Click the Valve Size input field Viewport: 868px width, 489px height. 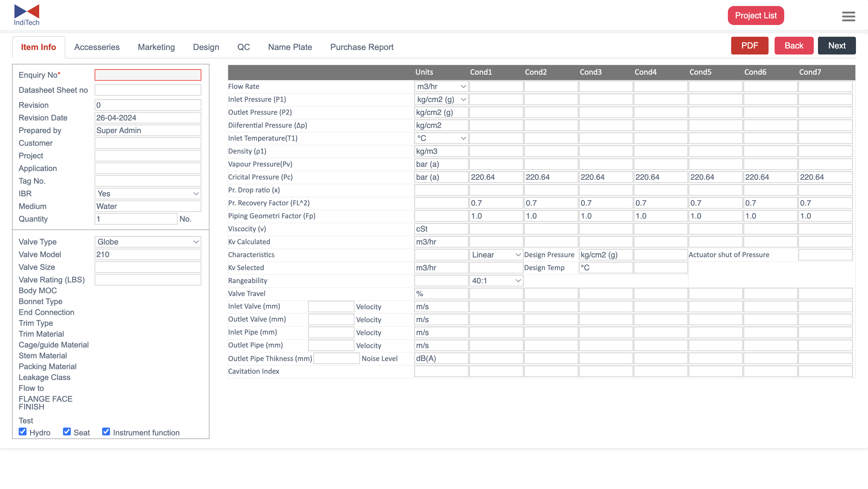[148, 267]
